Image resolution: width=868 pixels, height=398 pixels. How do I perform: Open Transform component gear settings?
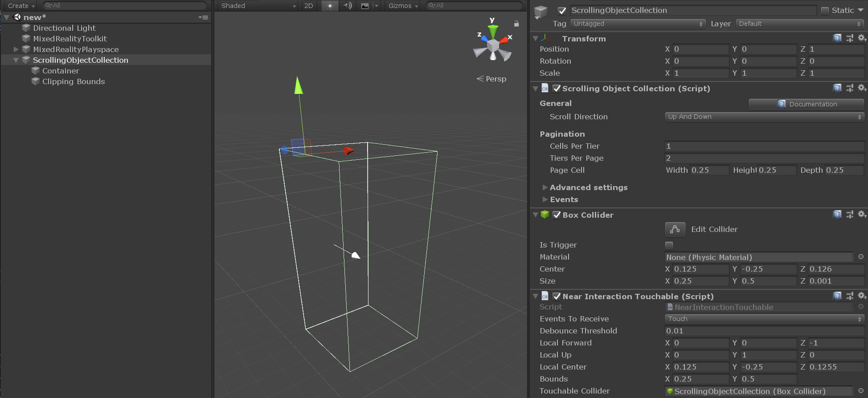coord(862,38)
